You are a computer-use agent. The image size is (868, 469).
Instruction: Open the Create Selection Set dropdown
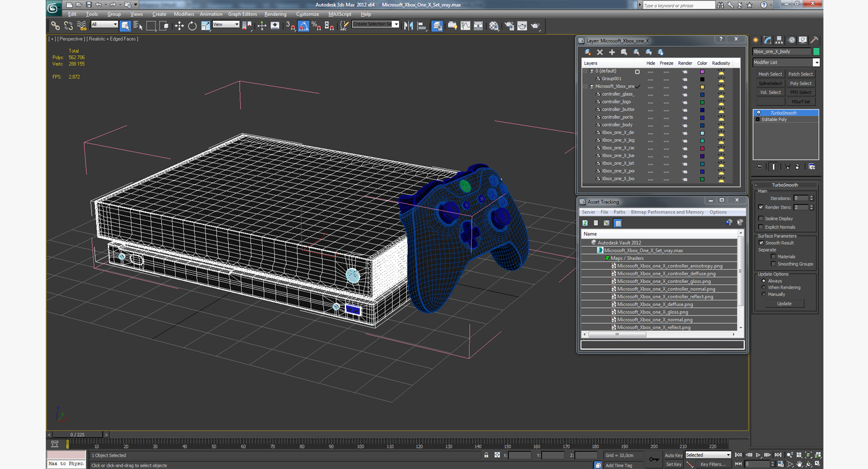coord(375,24)
